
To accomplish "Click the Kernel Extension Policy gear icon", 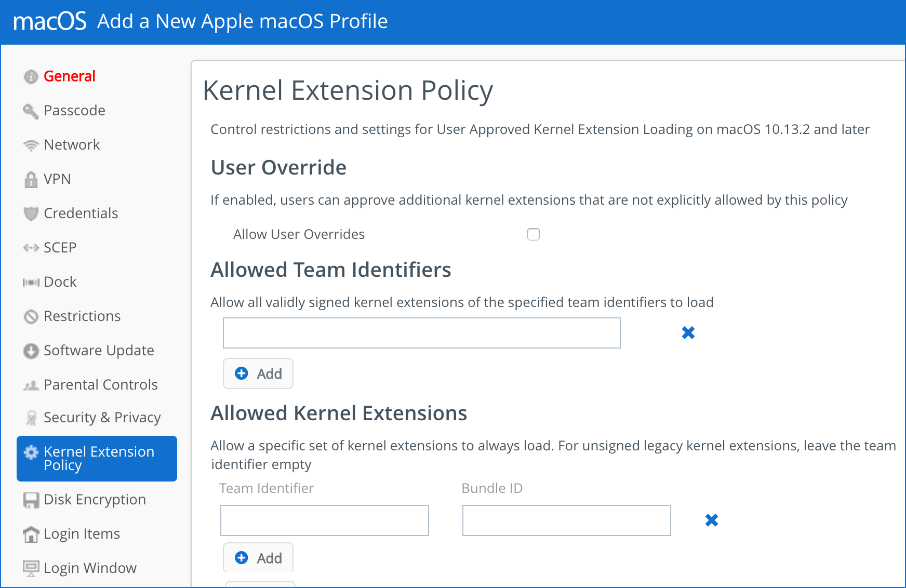I will point(31,452).
